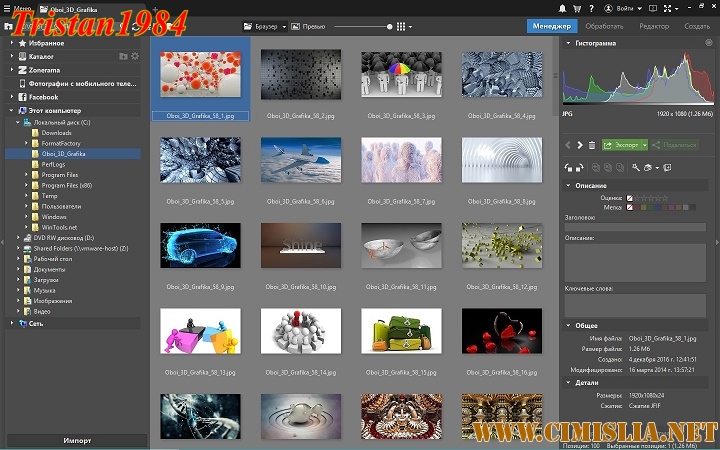This screenshot has height=450, width=720.
Task: Switch to Редактор tab
Action: (654, 26)
